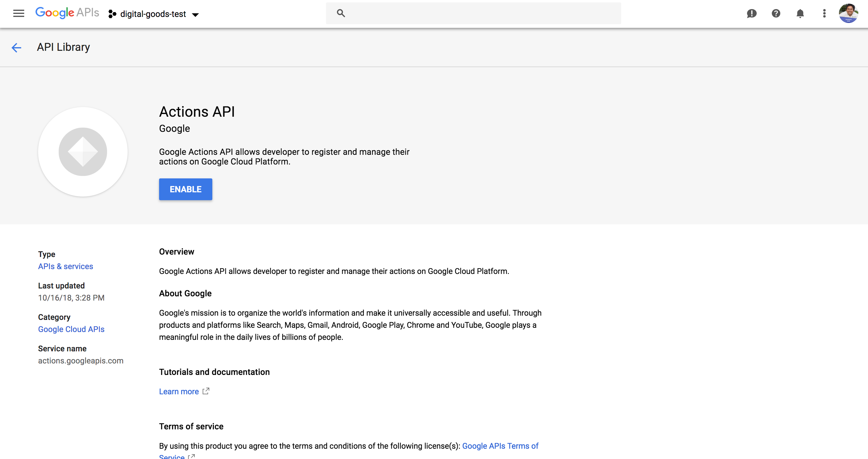Open the hamburger navigation menu
Image resolution: width=868 pixels, height=459 pixels.
point(18,14)
